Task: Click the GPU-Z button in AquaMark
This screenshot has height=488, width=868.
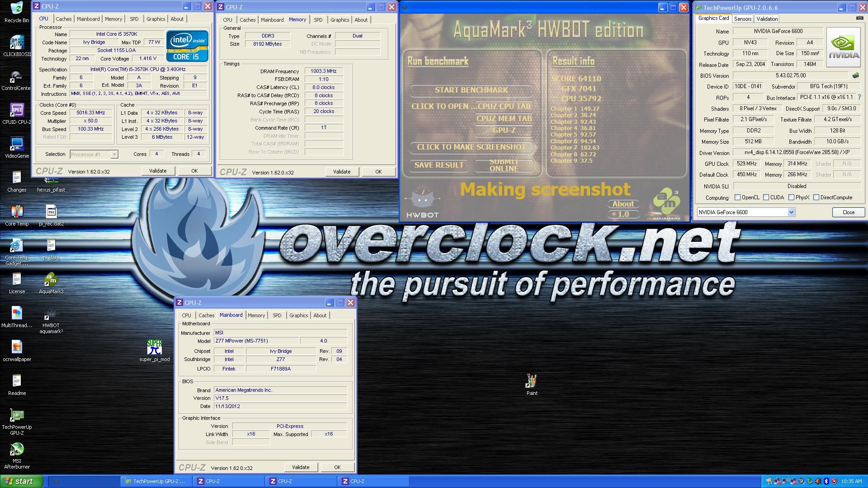Action: click(x=504, y=130)
